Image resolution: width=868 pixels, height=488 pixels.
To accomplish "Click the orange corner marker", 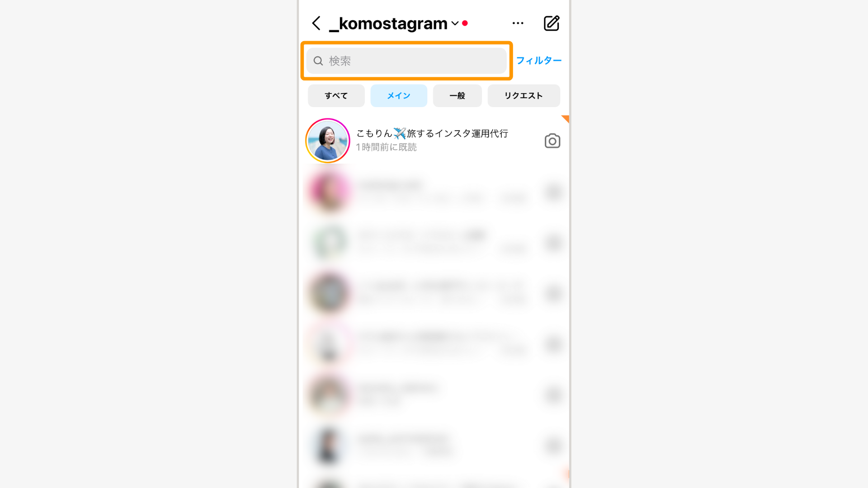I will pos(566,118).
